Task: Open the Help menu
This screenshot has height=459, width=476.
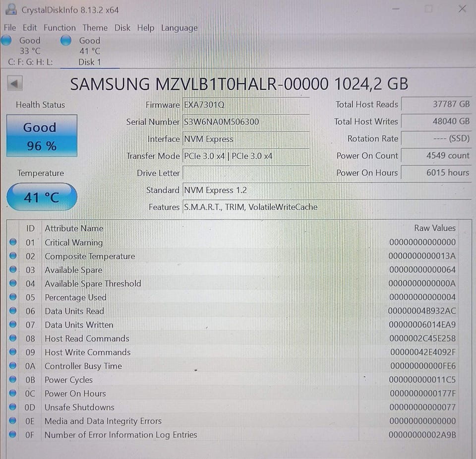Action: pyautogui.click(x=145, y=28)
